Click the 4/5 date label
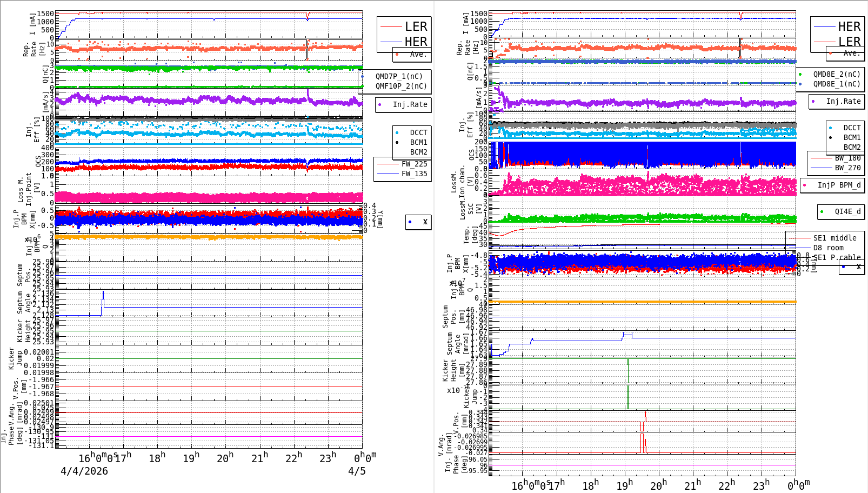The height and width of the screenshot is (493, 868). (357, 471)
